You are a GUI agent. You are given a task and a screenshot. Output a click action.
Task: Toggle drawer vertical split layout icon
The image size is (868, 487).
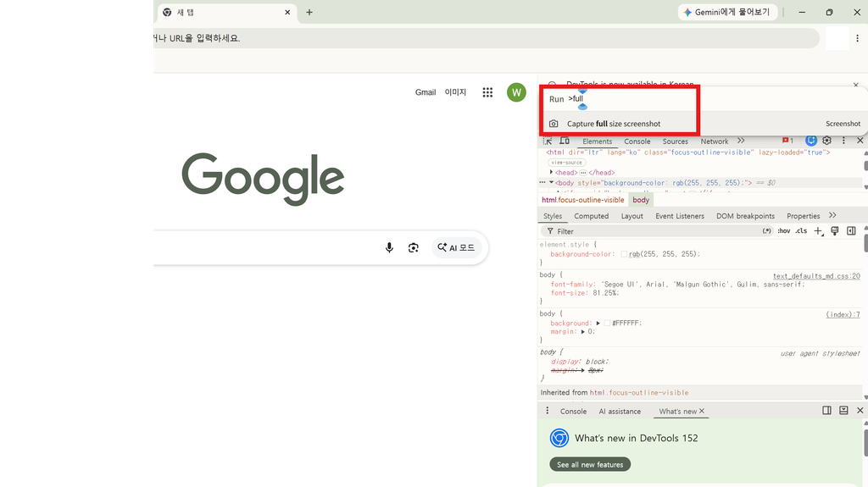[x=826, y=410]
